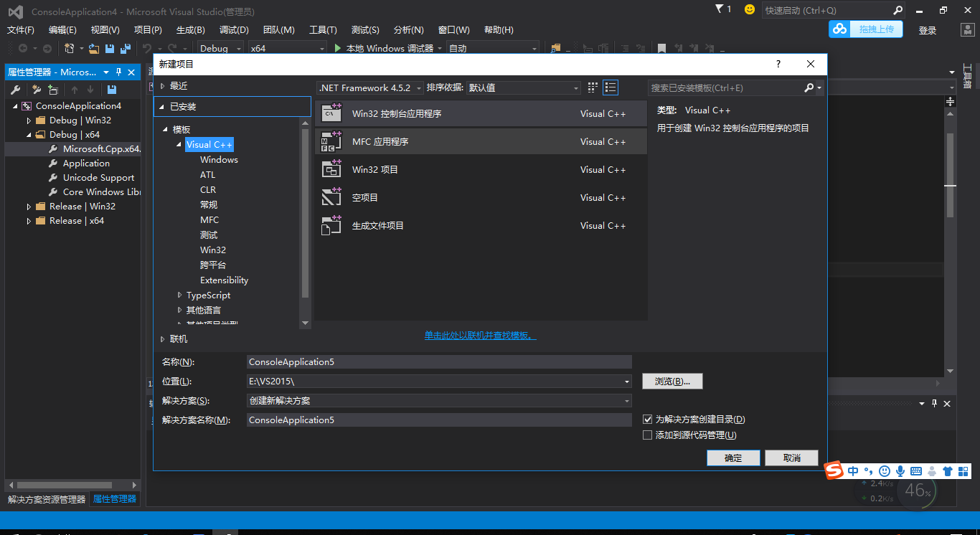Enable 添加到源代码管理 checkbox
The width and height of the screenshot is (980, 535).
(x=647, y=435)
